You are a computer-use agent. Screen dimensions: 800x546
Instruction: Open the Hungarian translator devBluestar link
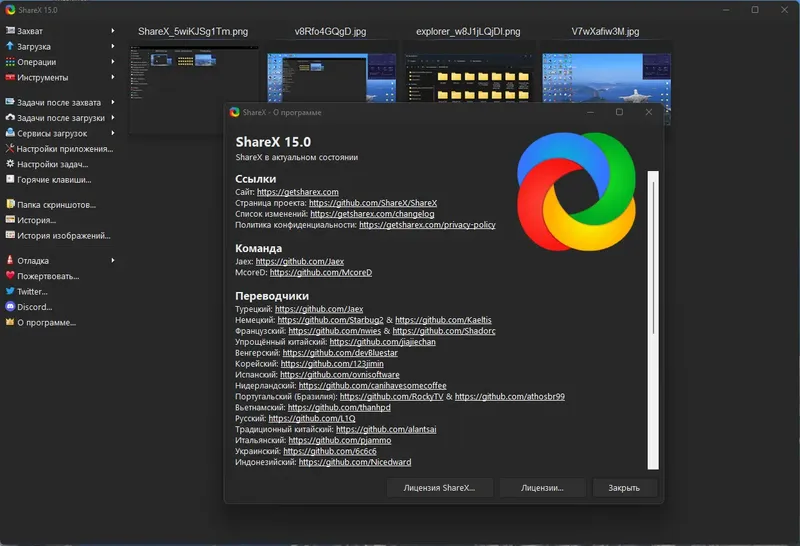[340, 353]
